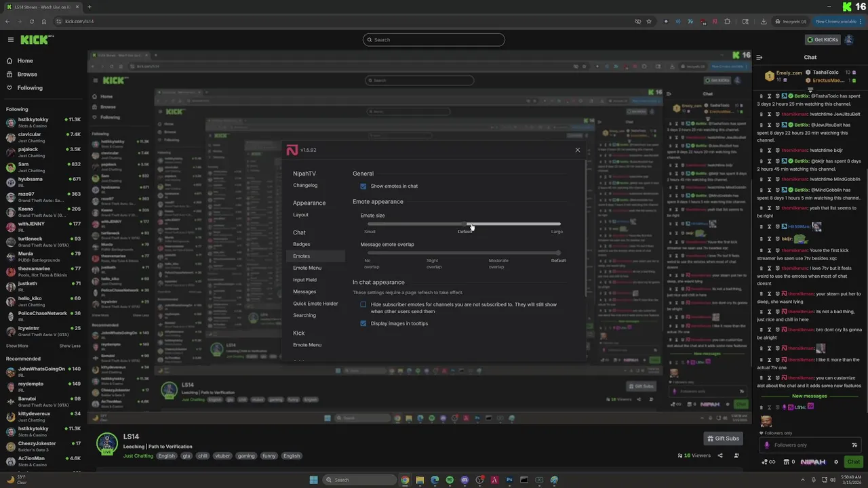Open Layout settings under Appearance
This screenshot has height=488, width=868.
300,215
